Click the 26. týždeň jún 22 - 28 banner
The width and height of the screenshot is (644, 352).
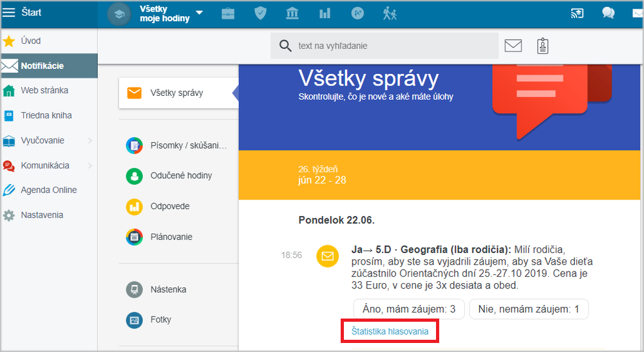439,175
